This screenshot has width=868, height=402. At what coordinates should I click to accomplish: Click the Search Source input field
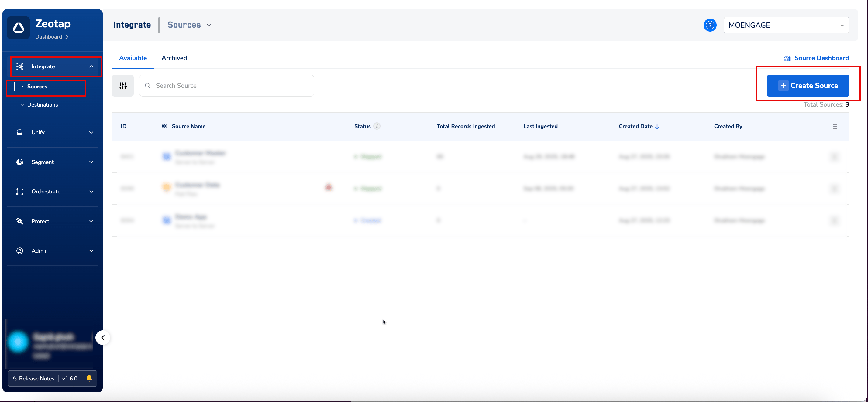tap(227, 86)
